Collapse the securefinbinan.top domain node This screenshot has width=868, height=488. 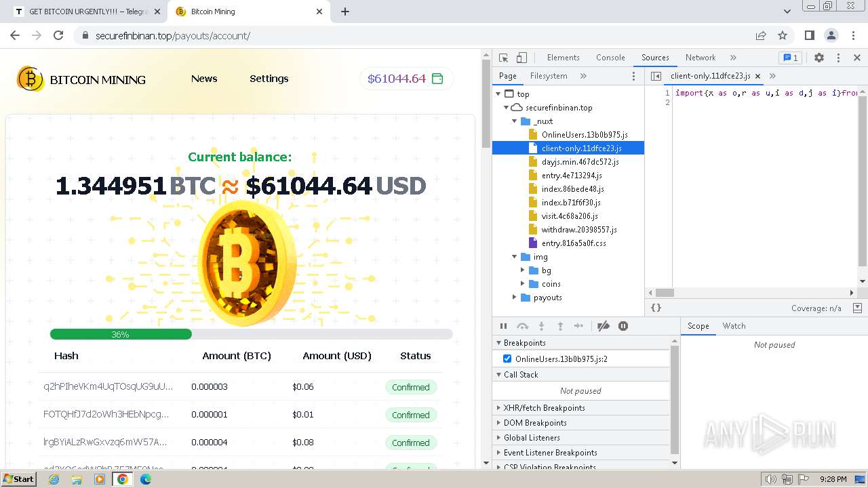(506, 108)
